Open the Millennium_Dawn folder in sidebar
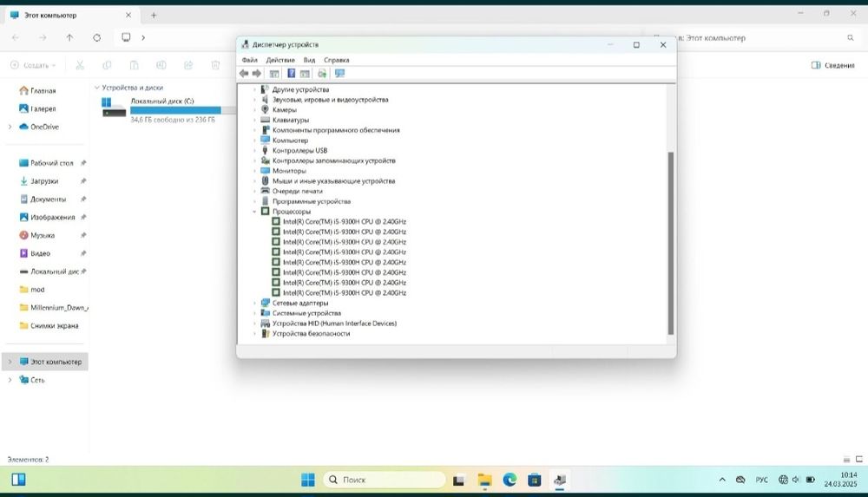This screenshot has height=497, width=868. click(54, 308)
